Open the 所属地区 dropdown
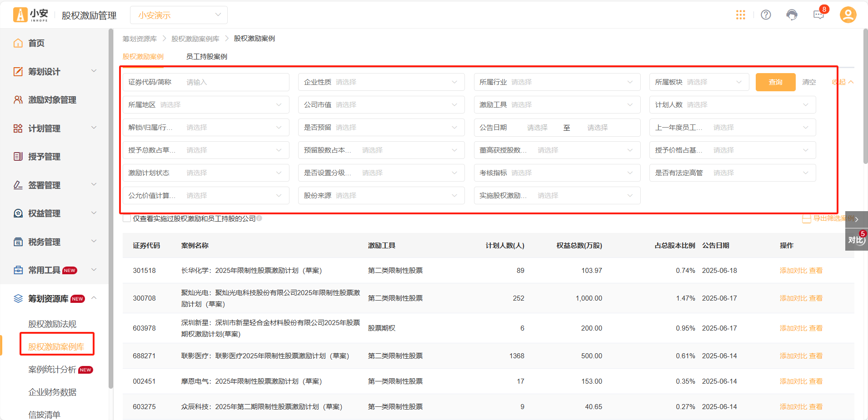868x420 pixels. point(206,105)
